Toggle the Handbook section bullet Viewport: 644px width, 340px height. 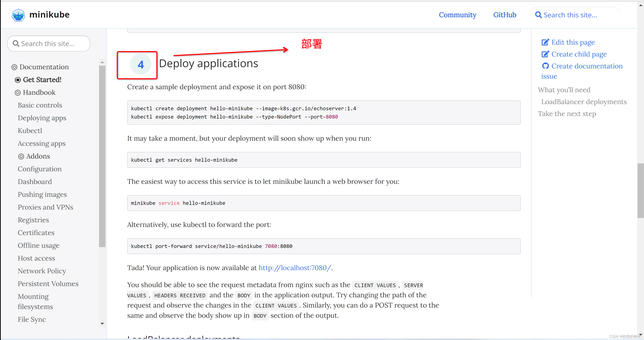coord(18,93)
